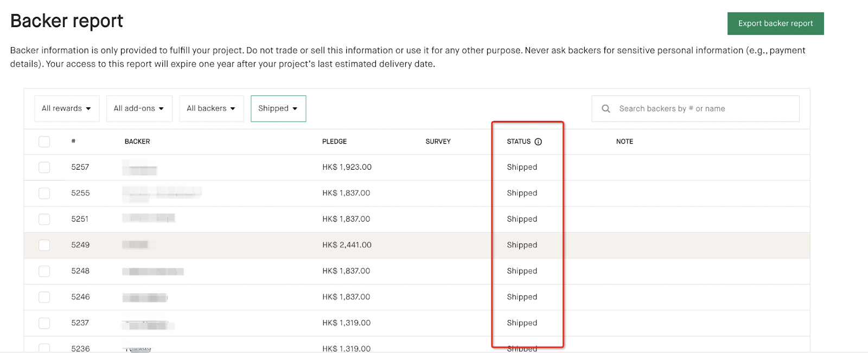The image size is (868, 353).
Task: Select checkbox for backer 5257
Action: pos(44,168)
